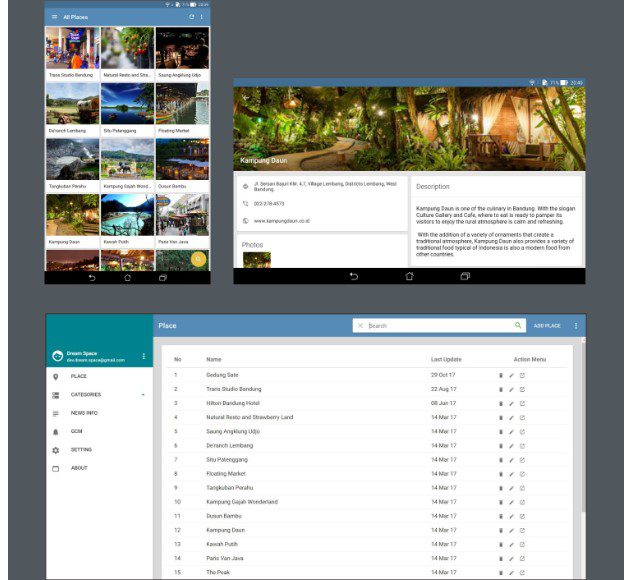Click the Last Update column header

pos(446,359)
